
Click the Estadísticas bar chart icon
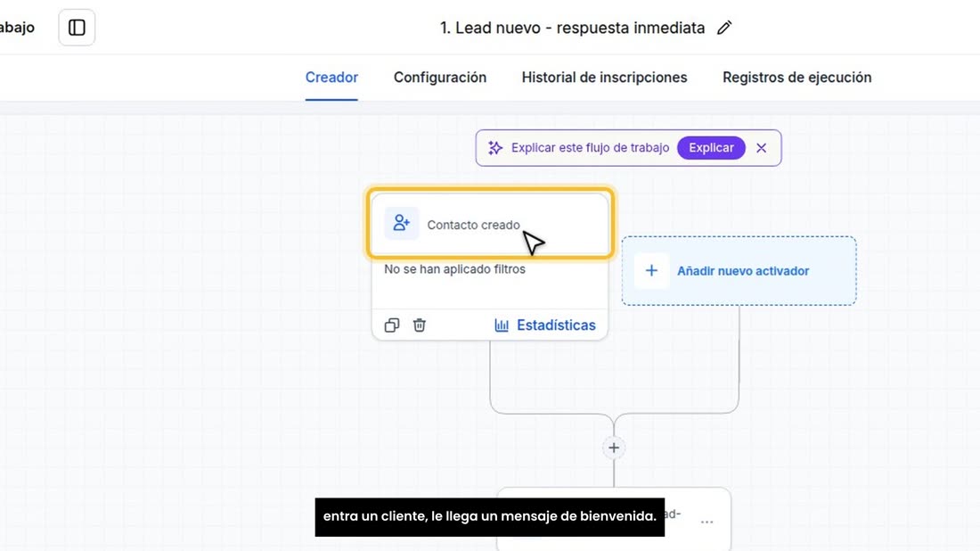tap(502, 325)
